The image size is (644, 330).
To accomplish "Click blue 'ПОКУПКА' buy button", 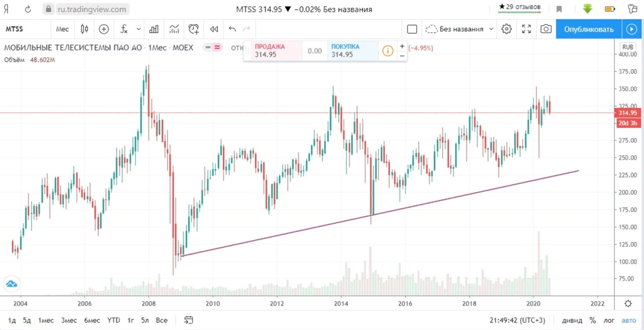I will point(352,51).
